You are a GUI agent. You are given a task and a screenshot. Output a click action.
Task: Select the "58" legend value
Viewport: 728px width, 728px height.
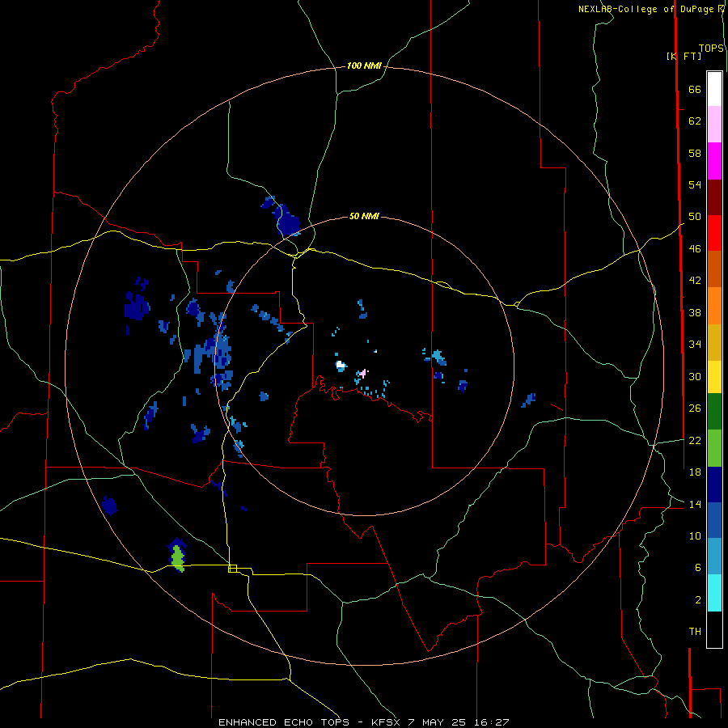695,153
